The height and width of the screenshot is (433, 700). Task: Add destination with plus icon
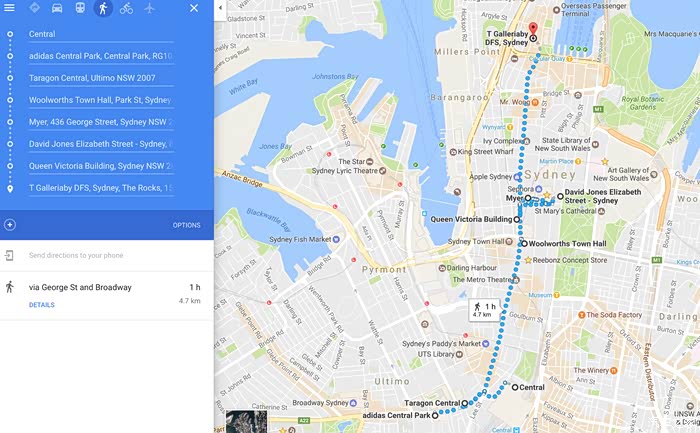pyautogui.click(x=10, y=225)
